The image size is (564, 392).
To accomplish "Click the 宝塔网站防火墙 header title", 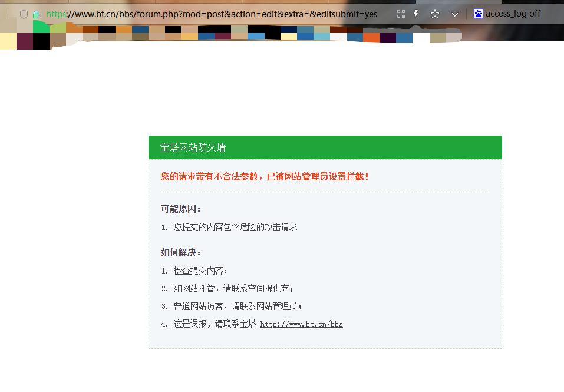I will tap(193, 147).
